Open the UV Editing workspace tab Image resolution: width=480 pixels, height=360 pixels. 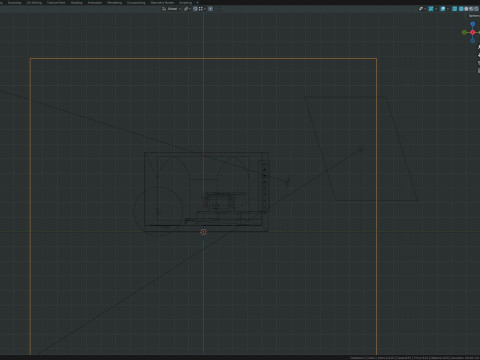[34, 3]
